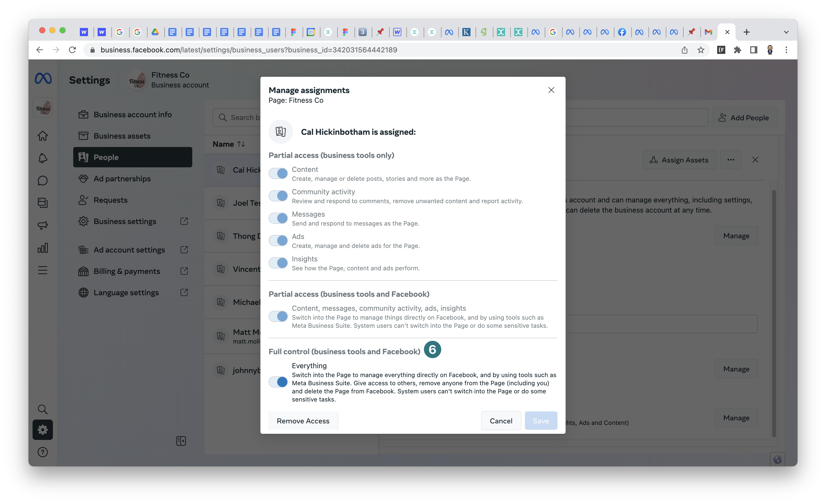
Task: Open Billing & payments link
Action: coord(132,271)
